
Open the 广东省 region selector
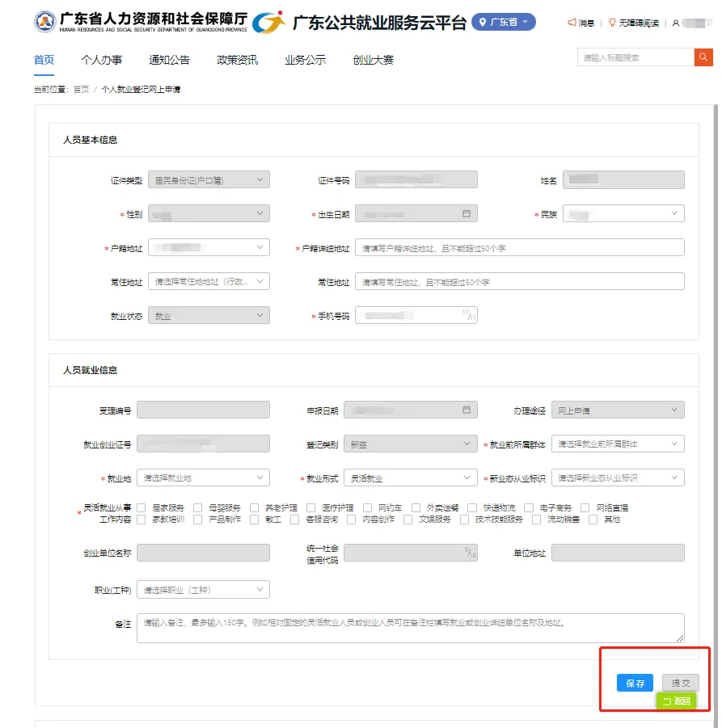[x=504, y=22]
